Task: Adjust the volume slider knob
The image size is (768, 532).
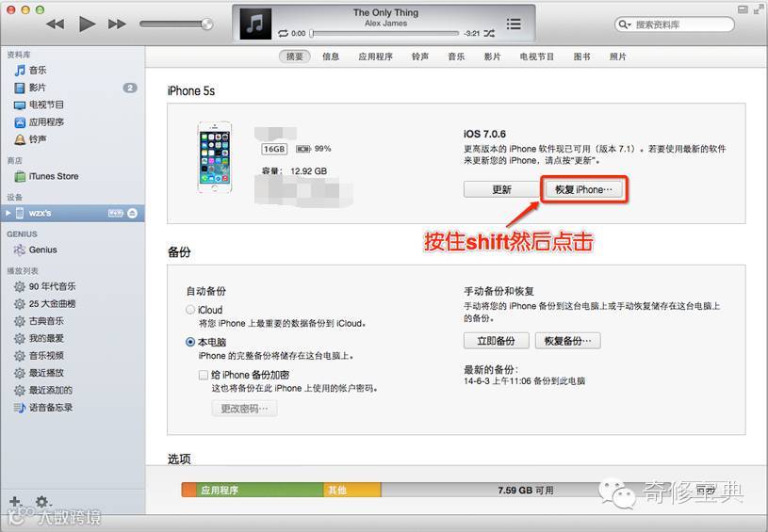Action: [206, 24]
